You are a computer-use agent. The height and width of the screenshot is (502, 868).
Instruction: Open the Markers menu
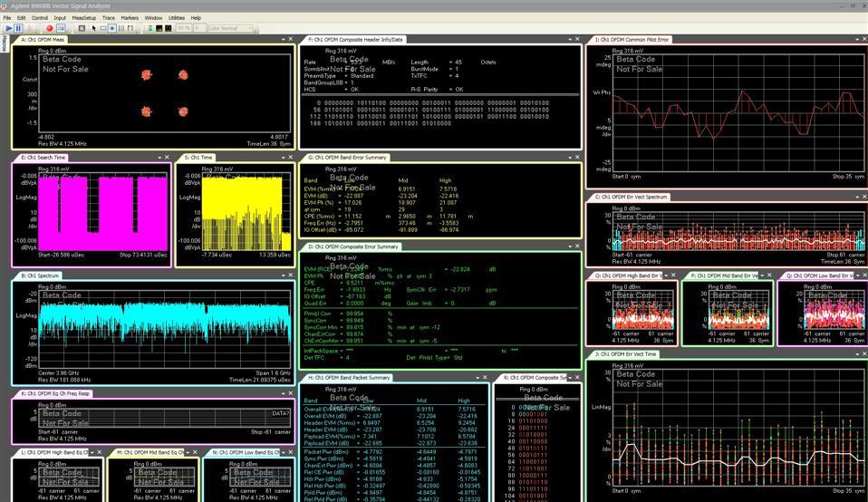(130, 17)
